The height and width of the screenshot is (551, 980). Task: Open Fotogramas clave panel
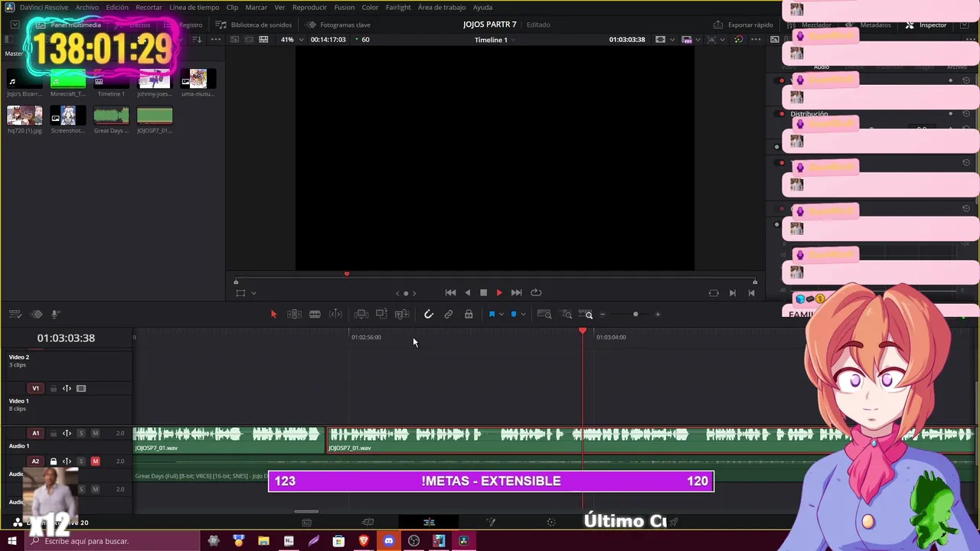[338, 24]
